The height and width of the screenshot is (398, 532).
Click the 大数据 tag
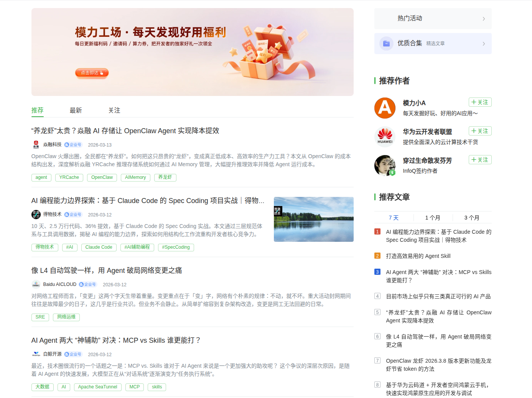[43, 387]
